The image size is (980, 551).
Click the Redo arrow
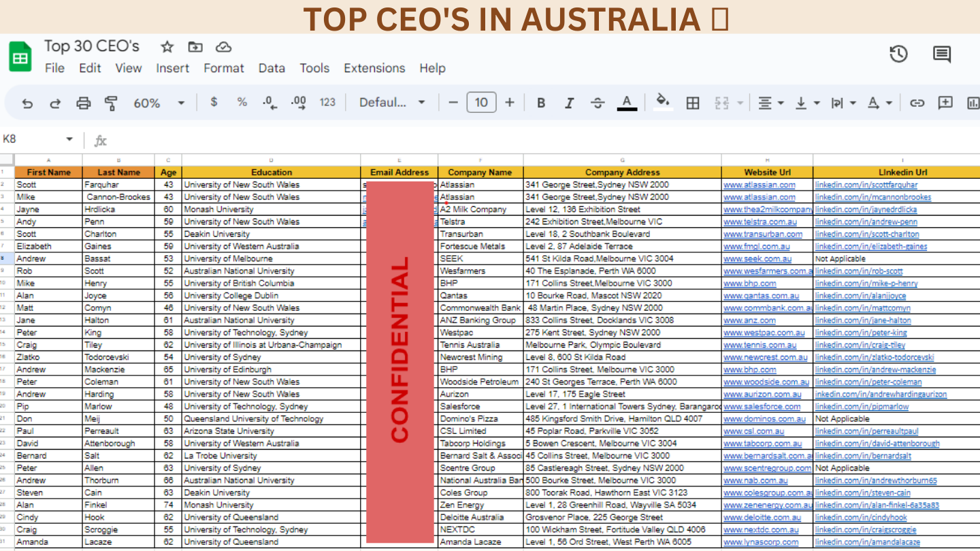click(55, 103)
